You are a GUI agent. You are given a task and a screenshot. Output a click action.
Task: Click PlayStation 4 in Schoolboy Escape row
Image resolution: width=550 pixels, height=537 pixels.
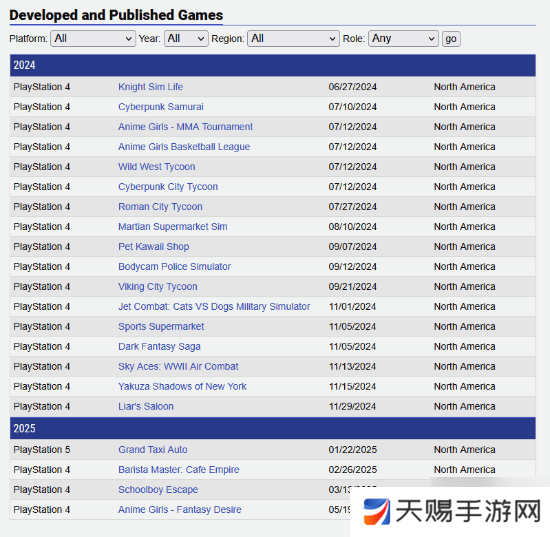pyautogui.click(x=42, y=490)
